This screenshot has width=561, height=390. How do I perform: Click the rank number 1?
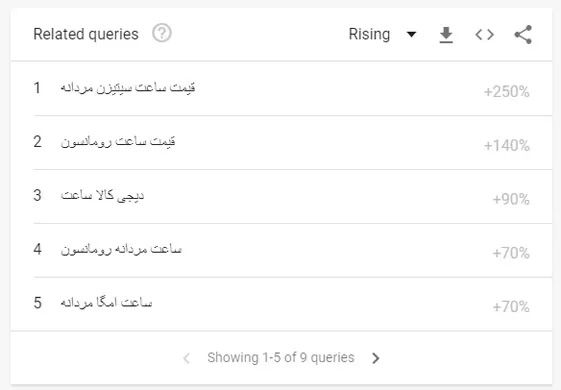point(37,88)
